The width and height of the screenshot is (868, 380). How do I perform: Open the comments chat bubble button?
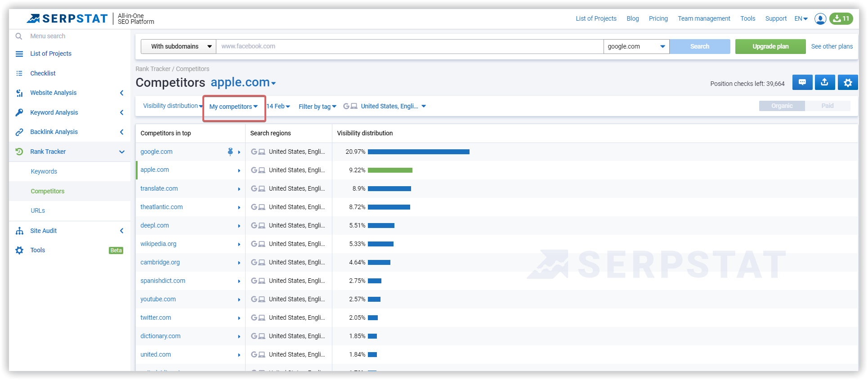pyautogui.click(x=802, y=82)
